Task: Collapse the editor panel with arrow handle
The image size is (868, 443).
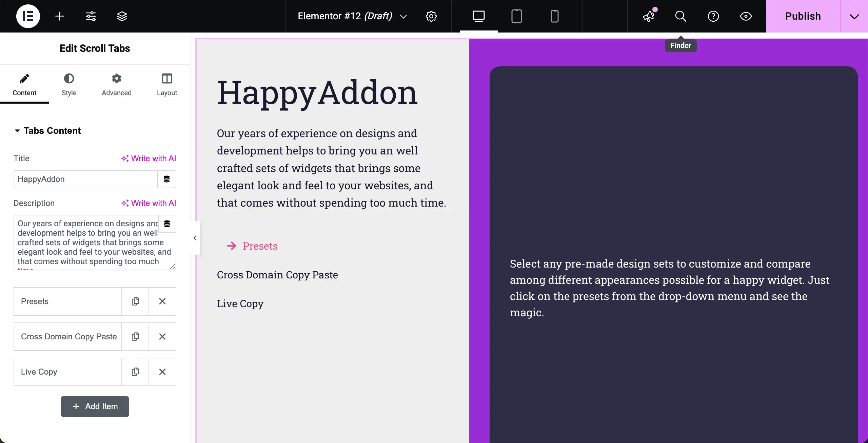Action: 195,238
